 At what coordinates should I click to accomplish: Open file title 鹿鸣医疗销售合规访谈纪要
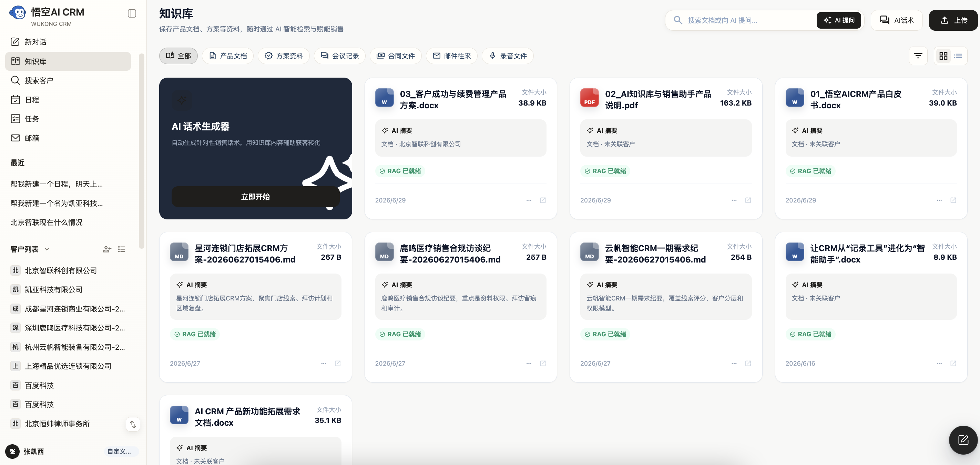coord(450,254)
